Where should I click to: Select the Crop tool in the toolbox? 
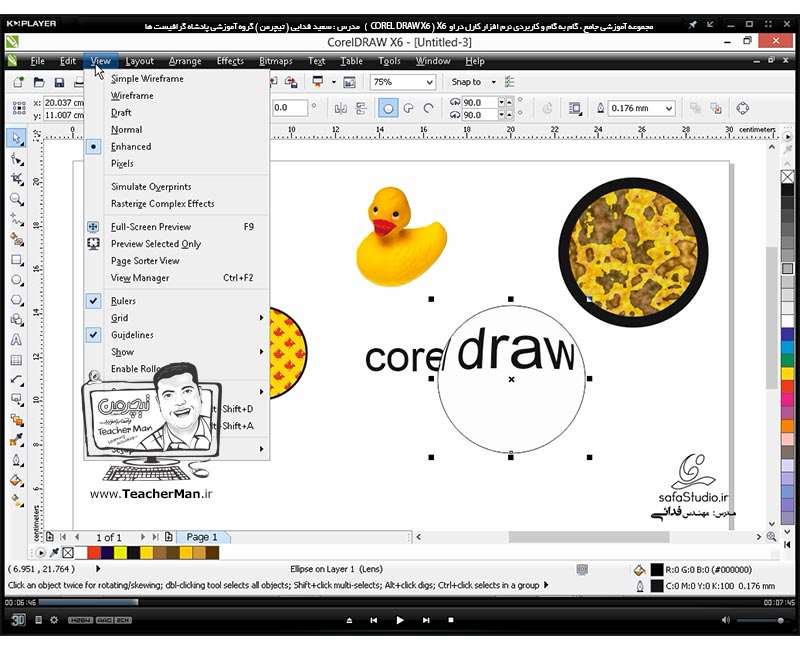[x=17, y=179]
